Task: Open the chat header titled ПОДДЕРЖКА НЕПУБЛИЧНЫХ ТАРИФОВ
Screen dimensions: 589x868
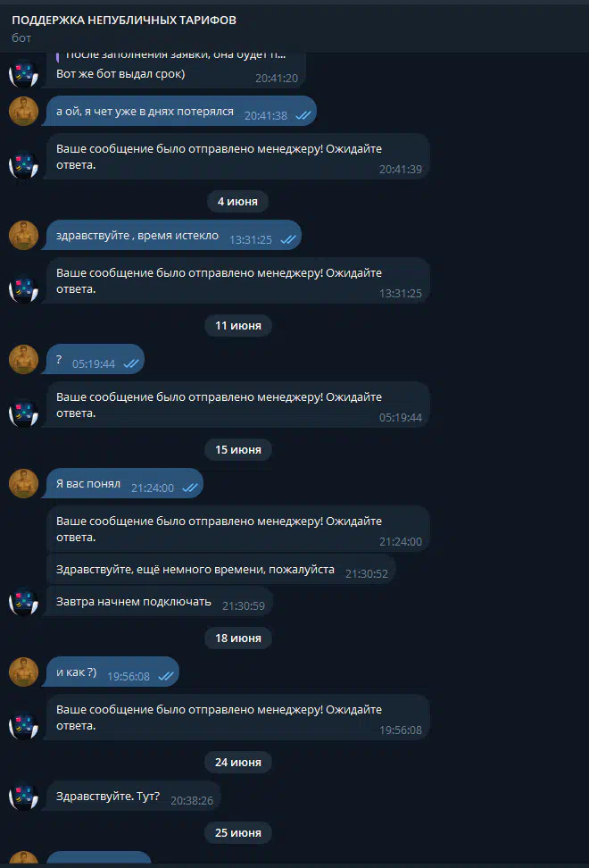Action: tap(124, 20)
